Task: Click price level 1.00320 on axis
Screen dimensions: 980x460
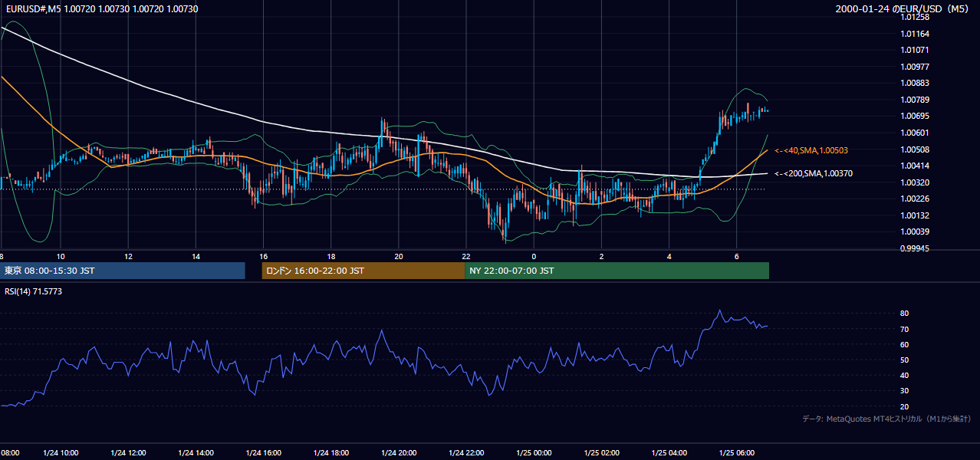Action: 915,182
